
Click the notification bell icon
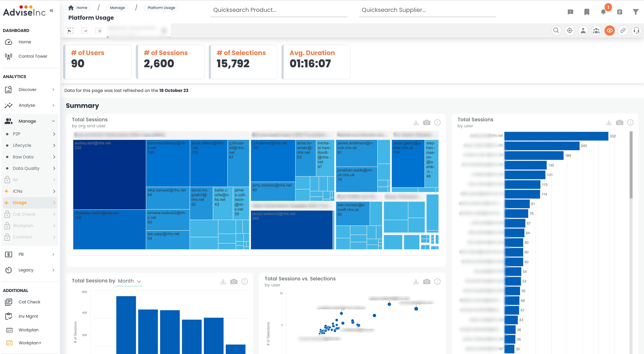(603, 12)
